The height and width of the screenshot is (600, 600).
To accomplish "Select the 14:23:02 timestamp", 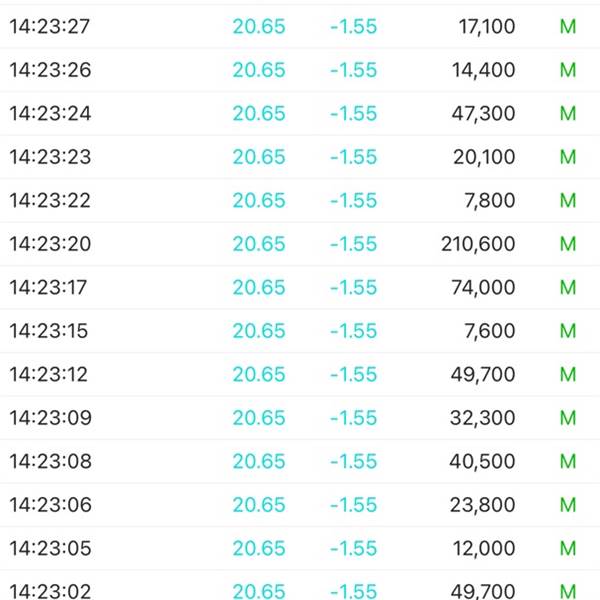I will pos(50,591).
